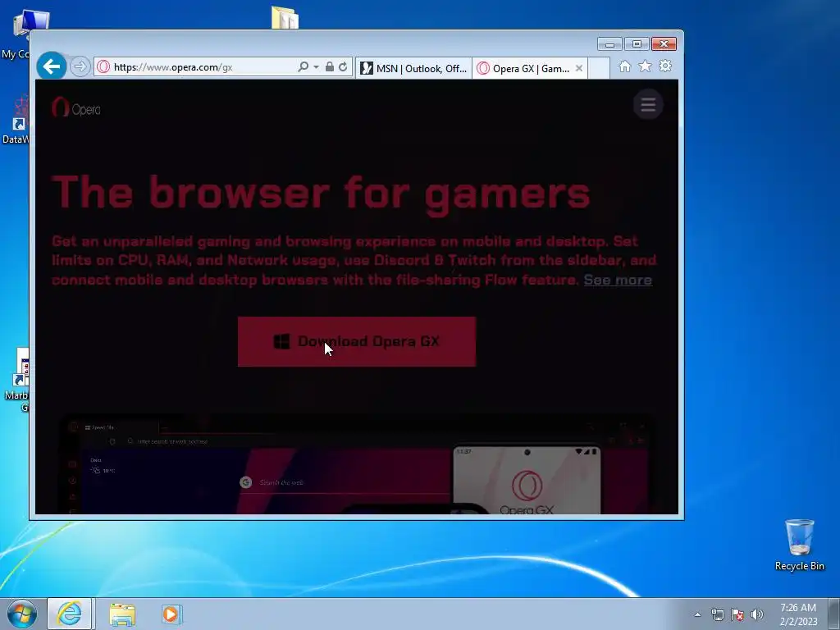Click the Internet Explorer back arrow button
This screenshot has height=630, width=840.
52,66
